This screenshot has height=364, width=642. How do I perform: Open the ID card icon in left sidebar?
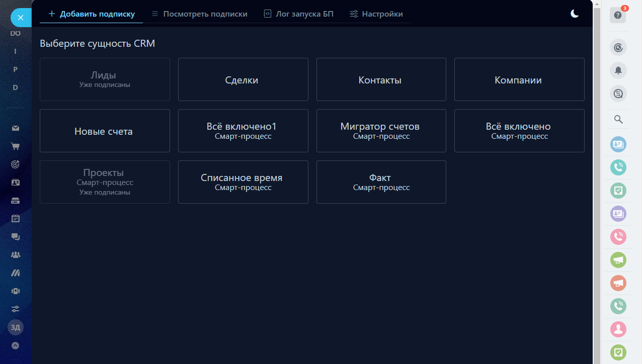click(16, 183)
